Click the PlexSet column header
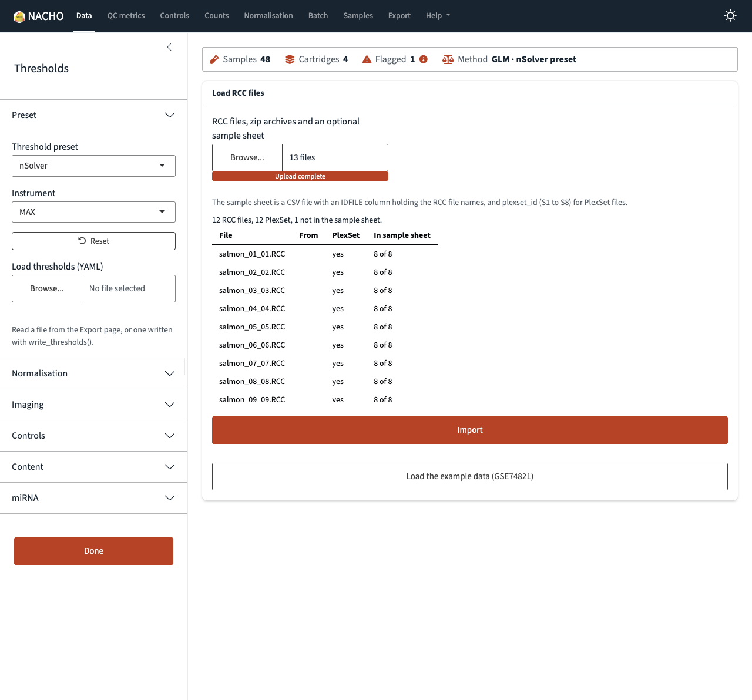 coord(345,235)
